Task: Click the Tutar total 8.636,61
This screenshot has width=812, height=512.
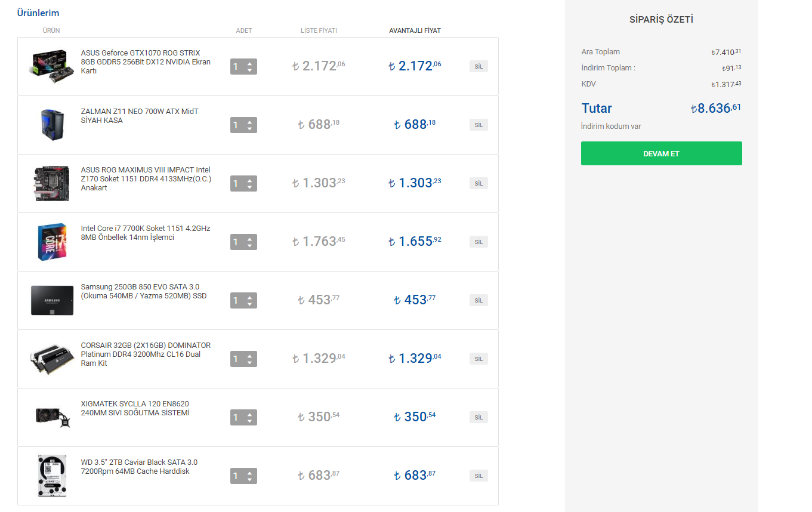Action: (x=716, y=108)
